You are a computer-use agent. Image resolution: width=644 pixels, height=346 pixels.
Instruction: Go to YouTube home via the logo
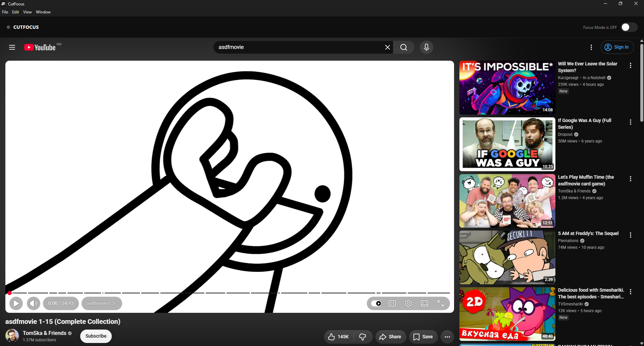(40, 47)
